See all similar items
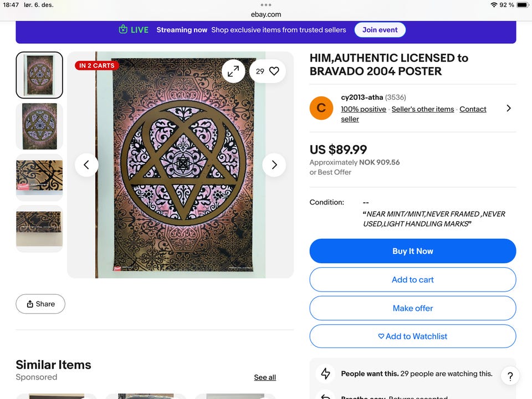The image size is (532, 399). tap(265, 377)
